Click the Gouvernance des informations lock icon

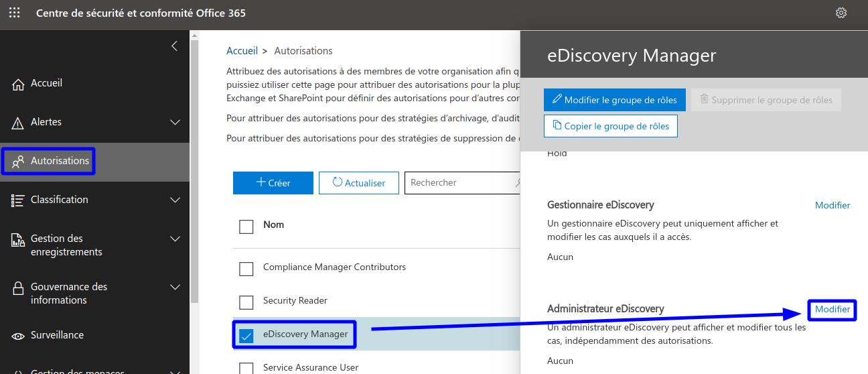pos(18,288)
